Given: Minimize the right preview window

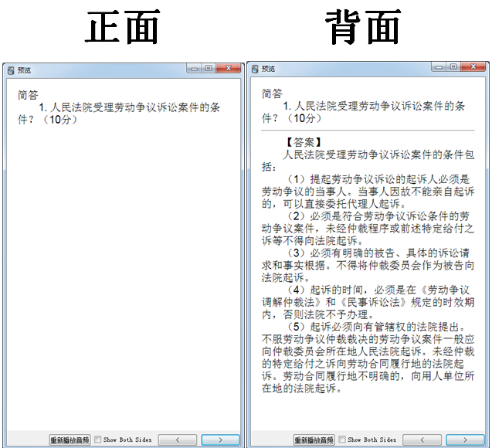Looking at the screenshot, I should point(439,67).
